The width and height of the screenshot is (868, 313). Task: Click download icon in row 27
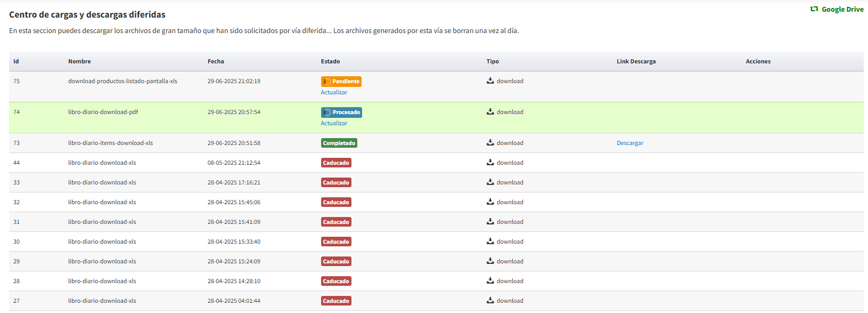(490, 301)
